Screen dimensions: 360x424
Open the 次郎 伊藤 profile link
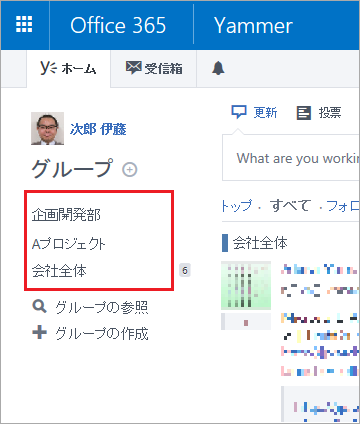click(98, 129)
